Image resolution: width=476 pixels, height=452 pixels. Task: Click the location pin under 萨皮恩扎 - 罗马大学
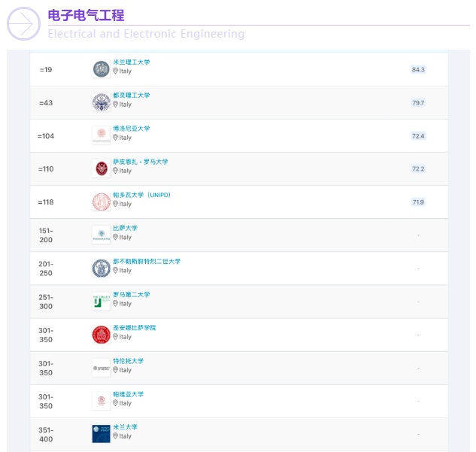click(115, 171)
